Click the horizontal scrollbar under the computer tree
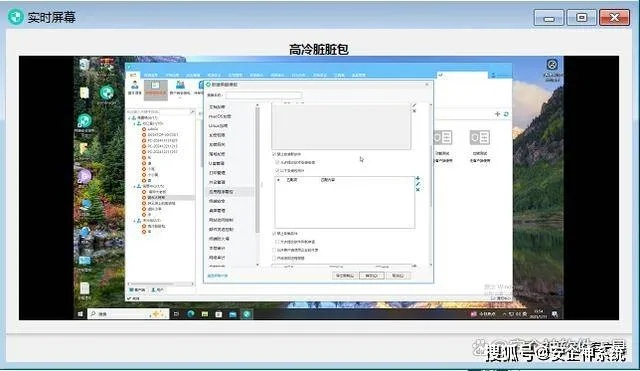Viewport: 640px width, 371px height. [160, 284]
